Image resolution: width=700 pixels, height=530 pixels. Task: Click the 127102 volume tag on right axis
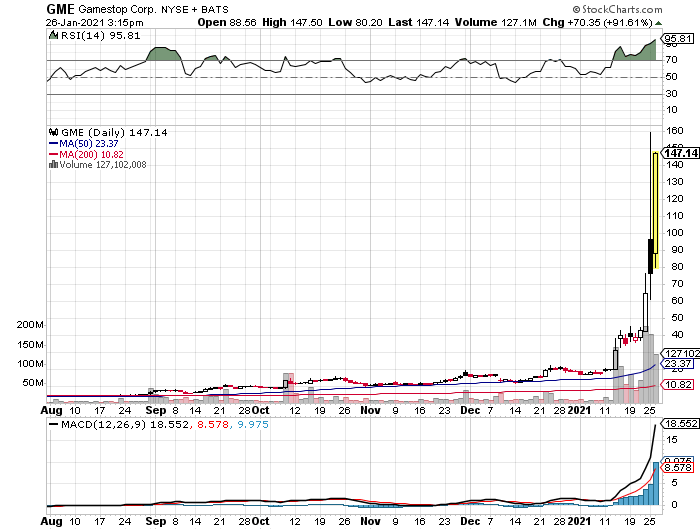point(681,354)
